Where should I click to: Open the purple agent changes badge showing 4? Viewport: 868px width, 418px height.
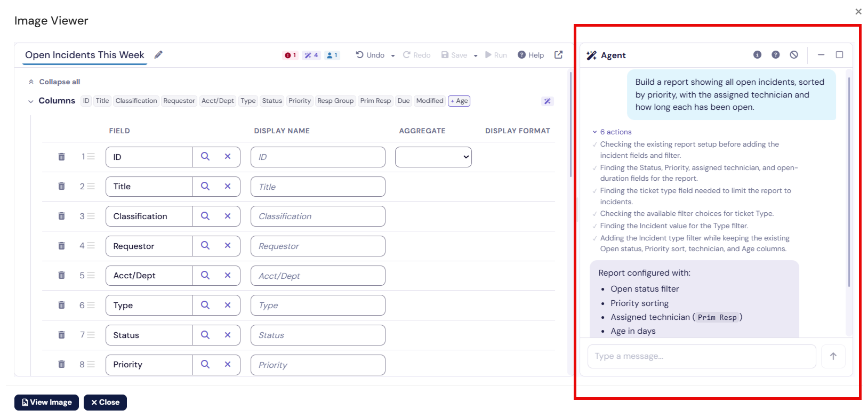tap(311, 55)
